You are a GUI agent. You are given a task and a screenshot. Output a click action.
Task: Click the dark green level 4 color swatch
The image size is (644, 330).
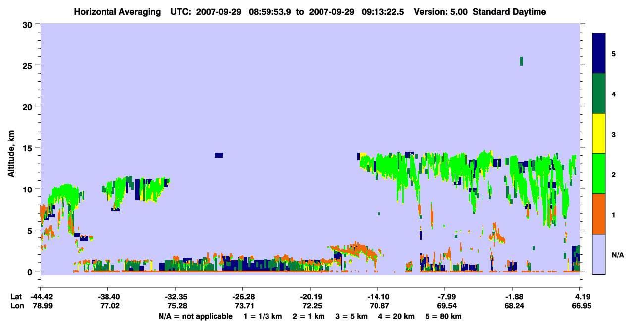599,94
